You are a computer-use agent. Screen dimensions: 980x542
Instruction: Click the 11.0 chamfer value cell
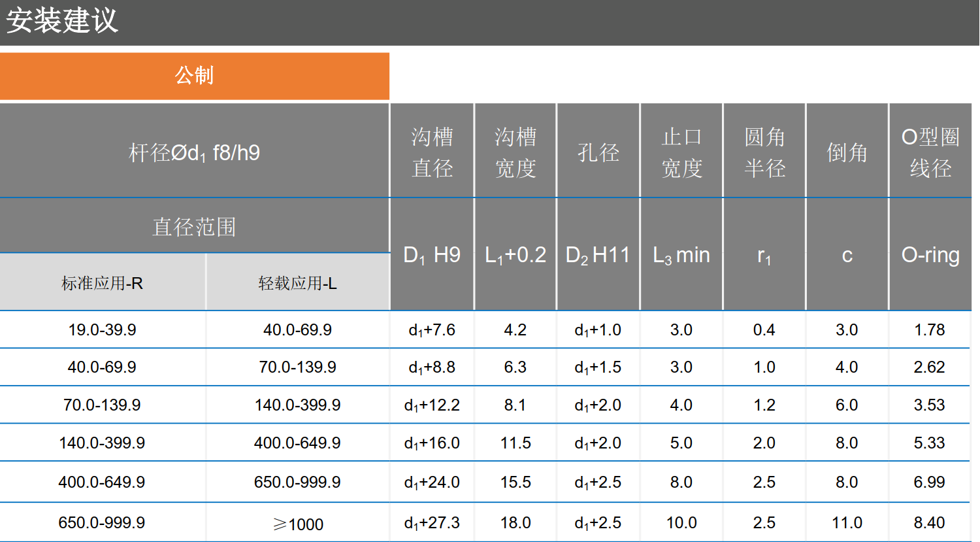(x=847, y=523)
